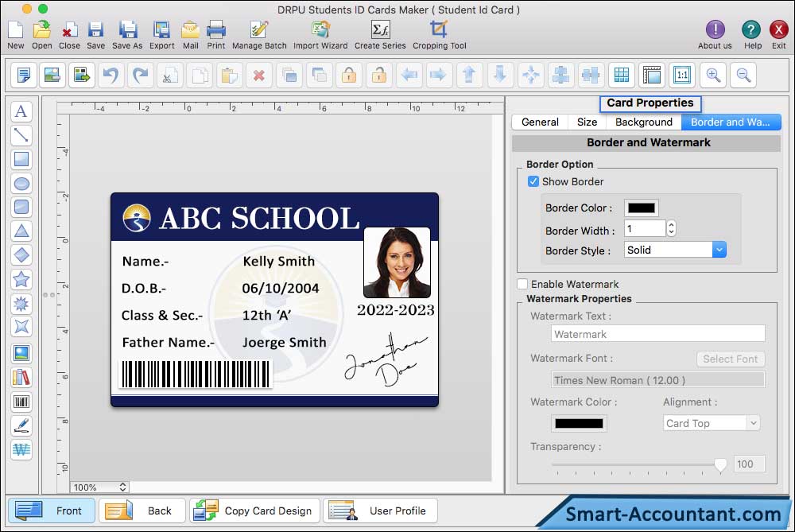The image size is (795, 532).
Task: Open the Border Style dropdown
Action: click(675, 250)
